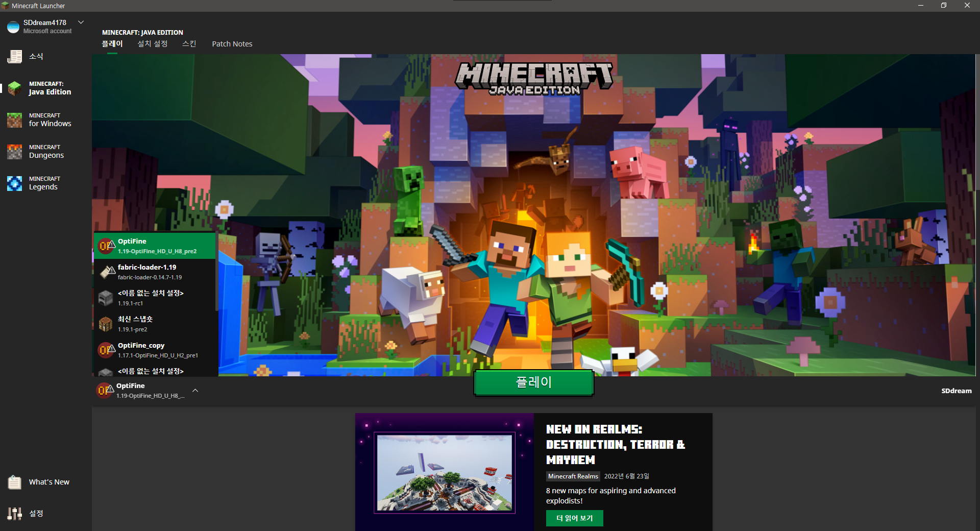Switch to the 스킨 tab
The width and height of the screenshot is (980, 531).
pyautogui.click(x=189, y=44)
